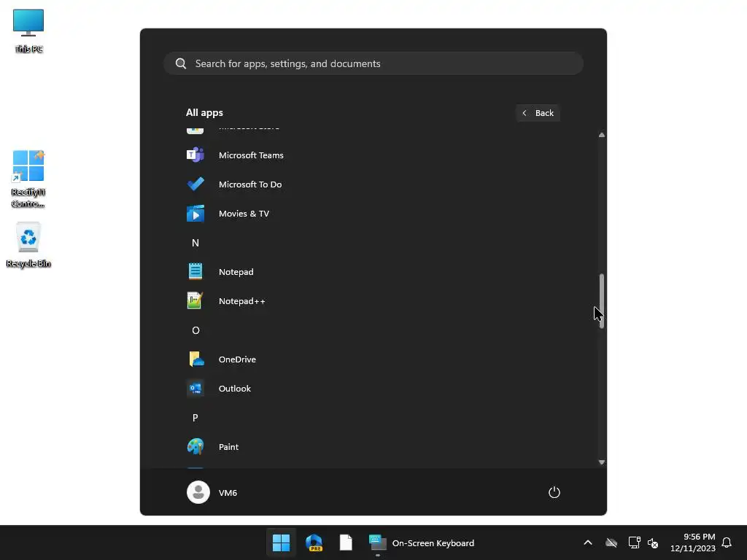This screenshot has width=747, height=560.
Task: Select the Rectify11 Control desktop shortcut
Action: 28,179
